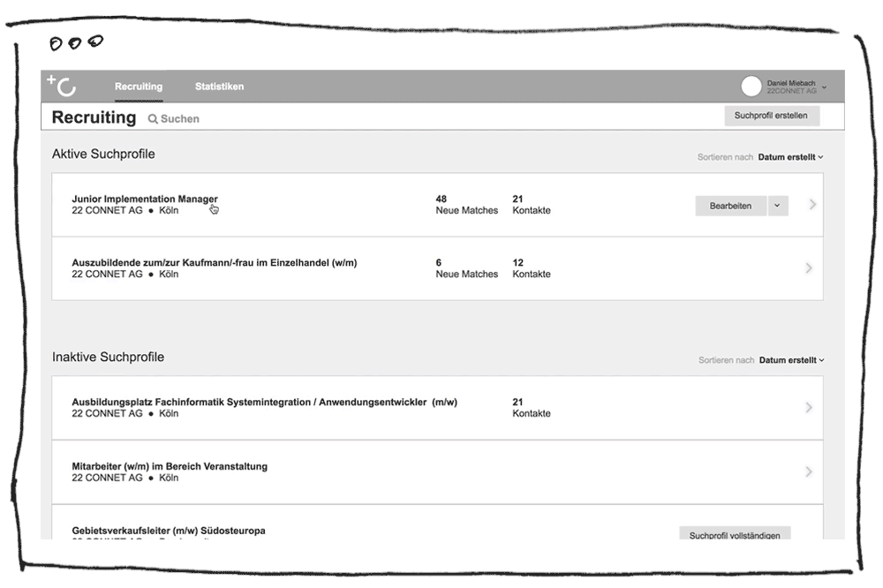Image resolution: width=883 pixels, height=588 pixels.
Task: Click the Recruiting page heading
Action: point(94,117)
